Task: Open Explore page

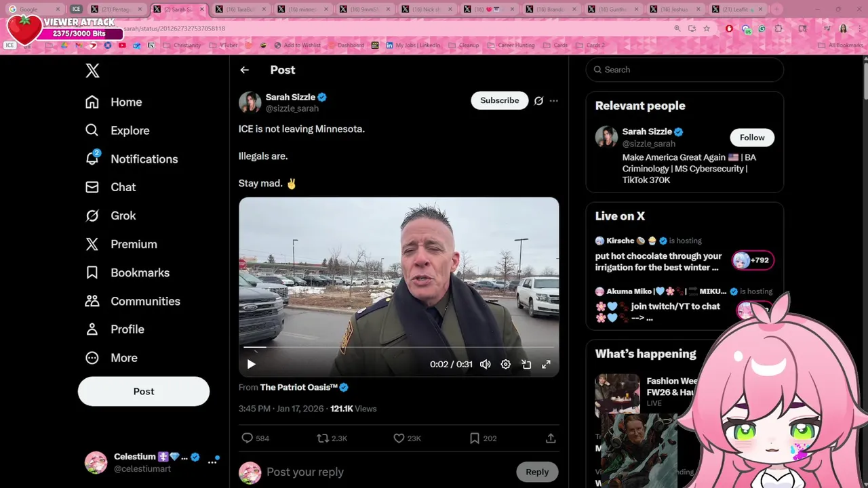Action: [x=117, y=131]
